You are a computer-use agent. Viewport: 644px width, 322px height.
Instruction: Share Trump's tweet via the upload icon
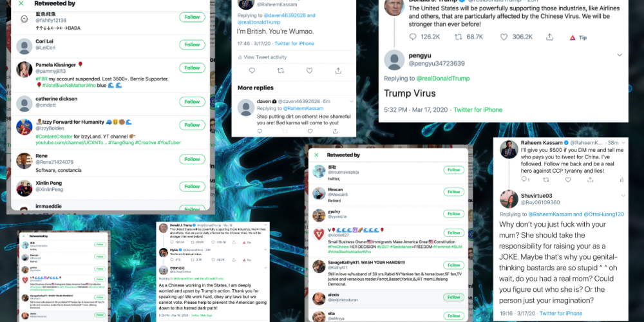(x=549, y=37)
